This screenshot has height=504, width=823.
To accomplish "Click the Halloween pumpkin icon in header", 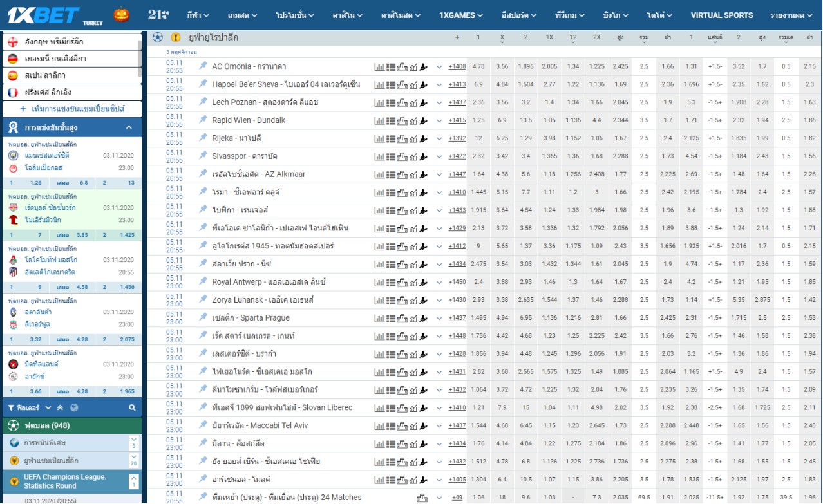I will (121, 14).
